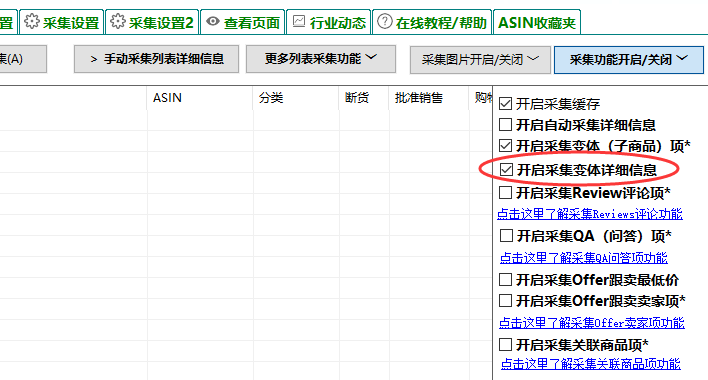Click the eye icon on 查看页面 tab

tap(213, 21)
